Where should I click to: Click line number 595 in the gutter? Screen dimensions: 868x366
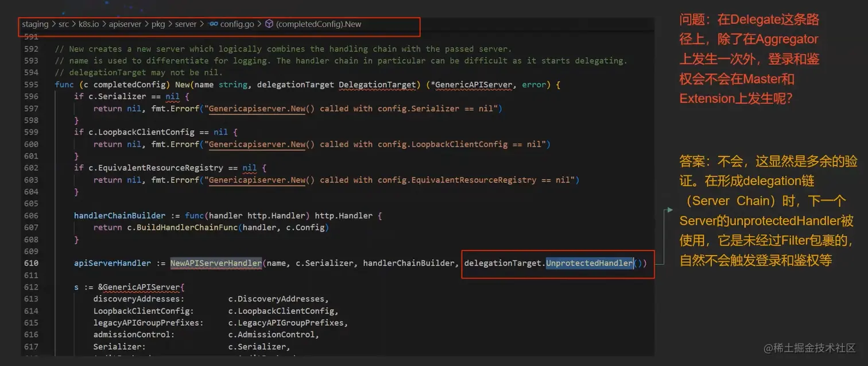[32, 84]
